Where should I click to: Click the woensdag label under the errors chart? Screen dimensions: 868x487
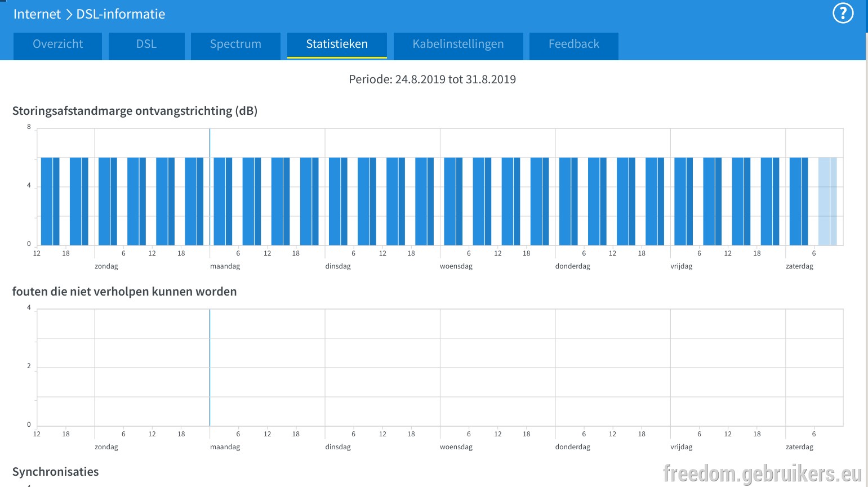456,447
